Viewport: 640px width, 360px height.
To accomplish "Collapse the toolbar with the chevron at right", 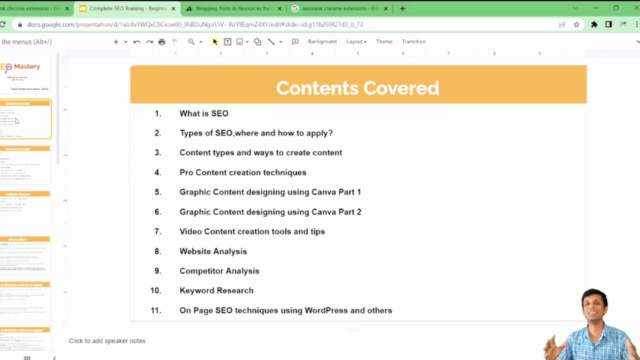I will (x=637, y=42).
